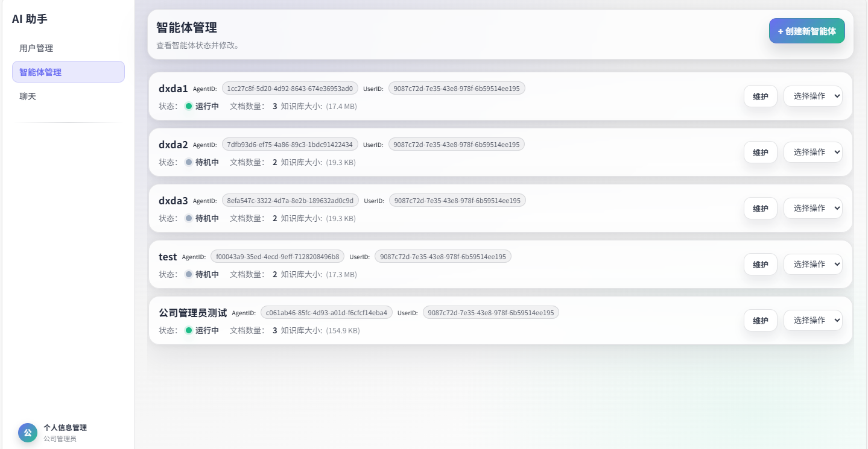This screenshot has width=868, height=449.
Task: Click 维护 for agent dxda3
Action: point(760,208)
